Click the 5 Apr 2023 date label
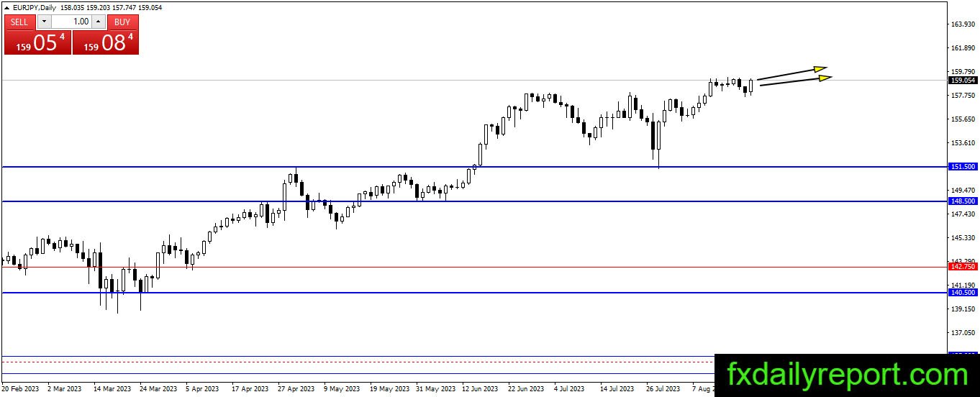Image resolution: width=980 pixels, height=397 pixels. [202, 389]
